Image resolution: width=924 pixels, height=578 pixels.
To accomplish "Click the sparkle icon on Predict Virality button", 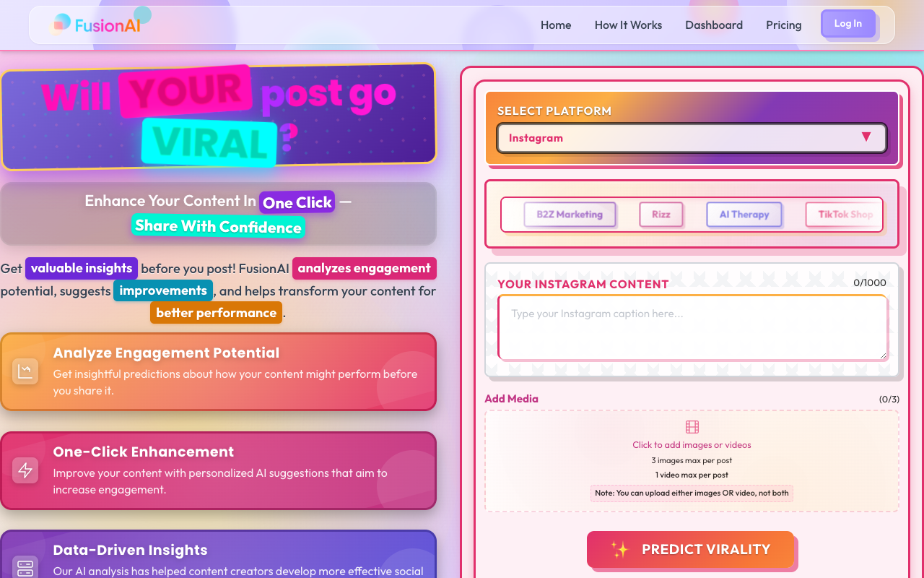I will (619, 550).
